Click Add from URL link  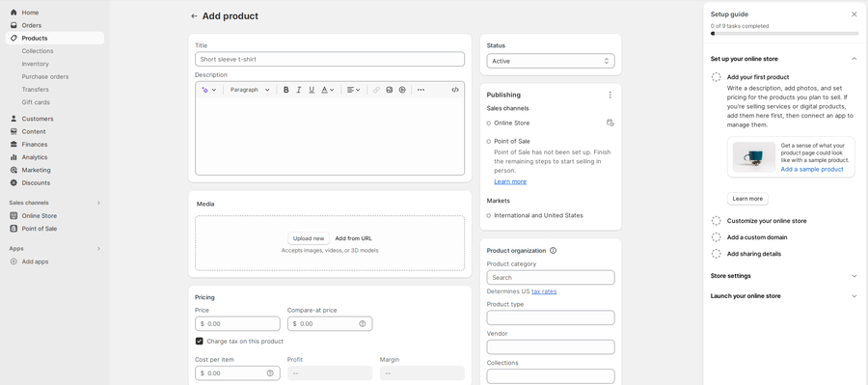click(x=354, y=238)
